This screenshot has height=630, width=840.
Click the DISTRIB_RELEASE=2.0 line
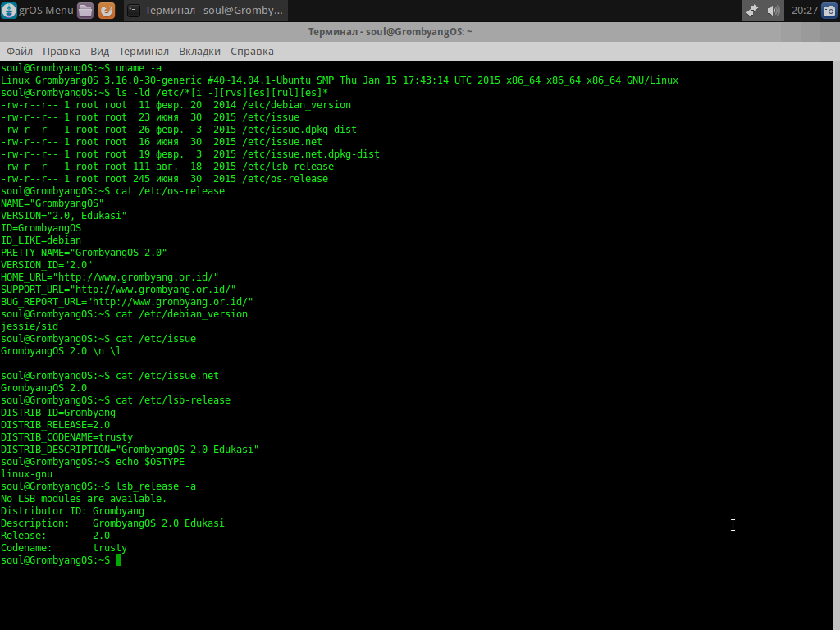click(x=55, y=426)
